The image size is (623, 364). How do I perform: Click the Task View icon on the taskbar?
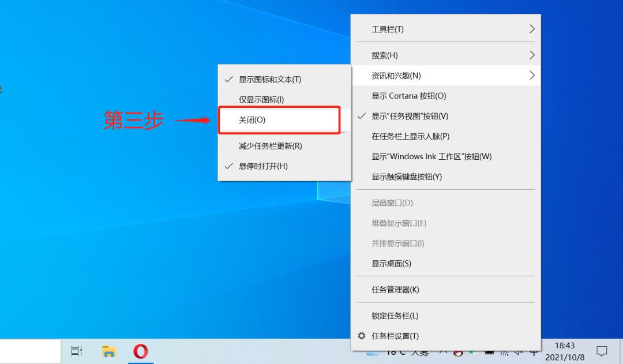pos(77,351)
